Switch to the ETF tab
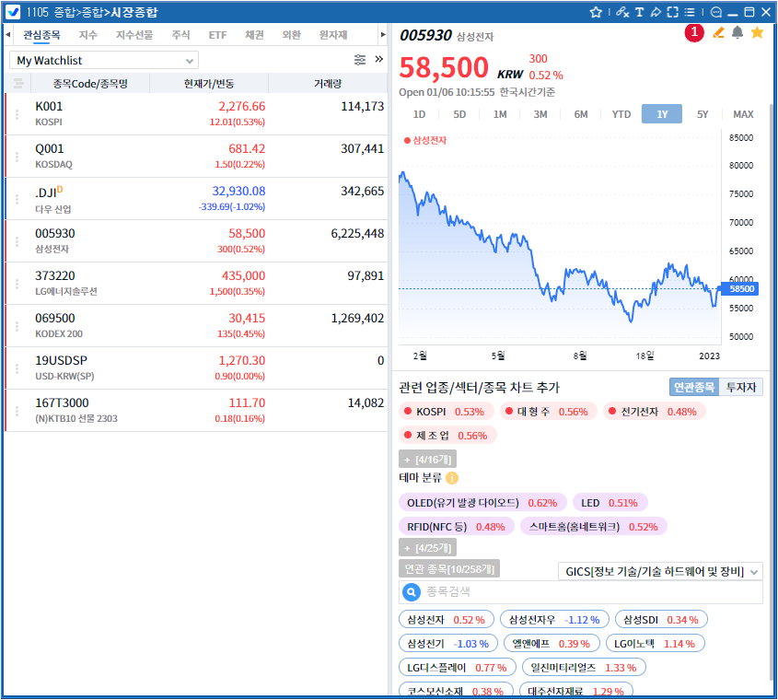This screenshot has width=778, height=700. [x=217, y=35]
